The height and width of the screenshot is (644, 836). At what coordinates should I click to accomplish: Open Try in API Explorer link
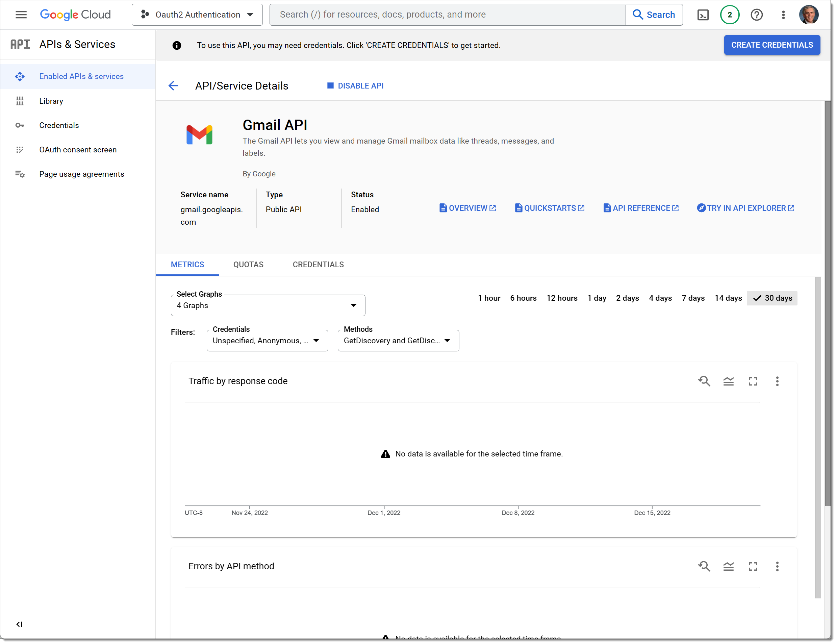coord(745,208)
